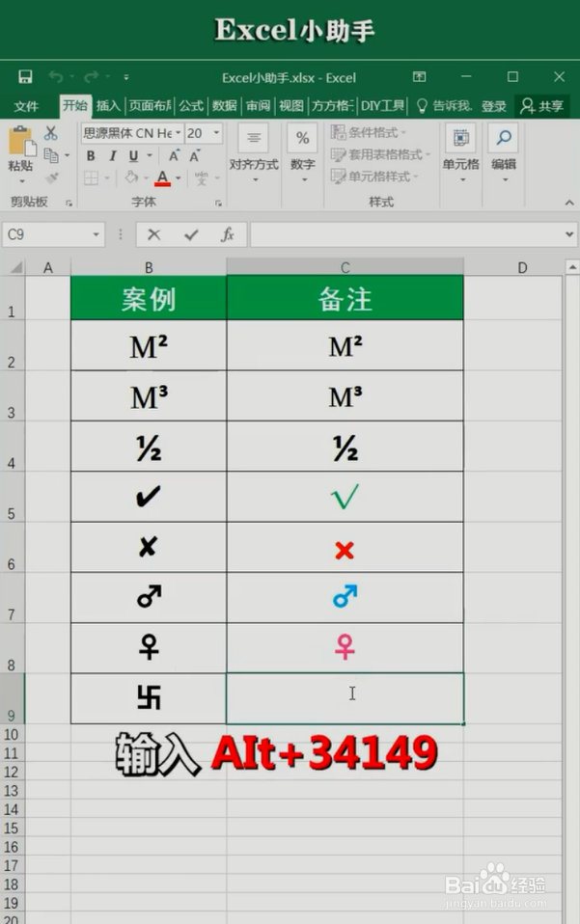
Task: Click the Format Painter brush icon
Action: click(x=52, y=177)
